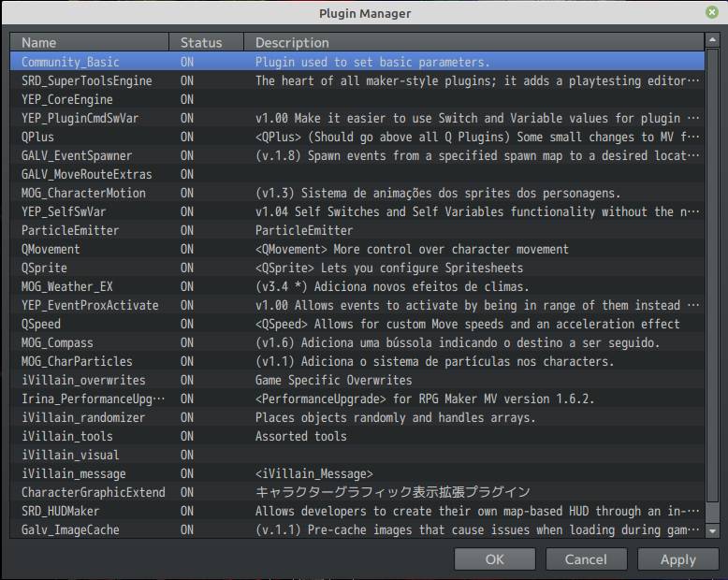
Task: Select the YEP_PluginCmdSwVar row
Action: (357, 118)
